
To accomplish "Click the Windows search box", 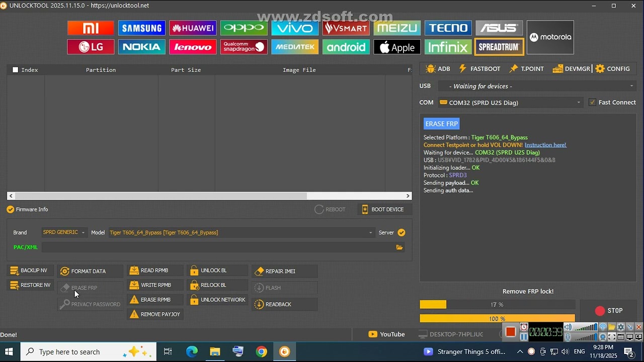I will 90,352.
